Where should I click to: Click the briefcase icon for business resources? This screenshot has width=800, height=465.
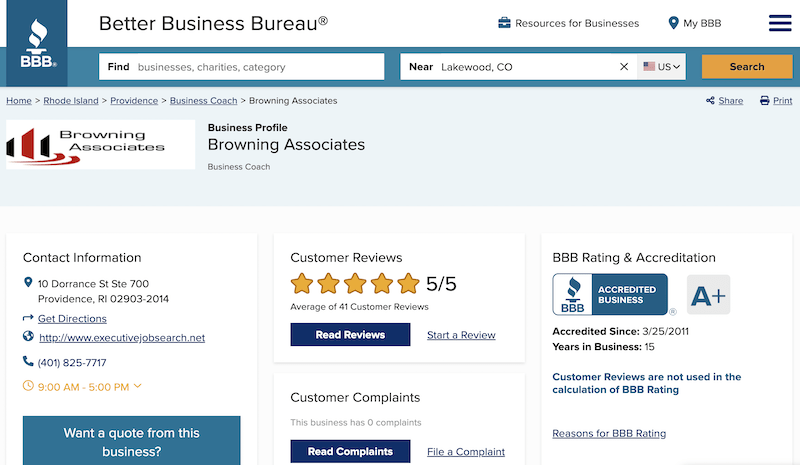504,23
